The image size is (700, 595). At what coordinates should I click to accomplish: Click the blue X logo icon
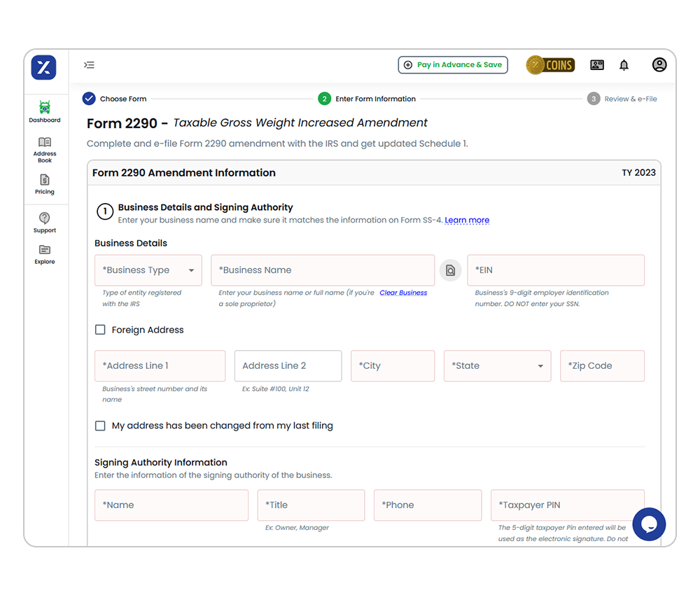pos(43,67)
